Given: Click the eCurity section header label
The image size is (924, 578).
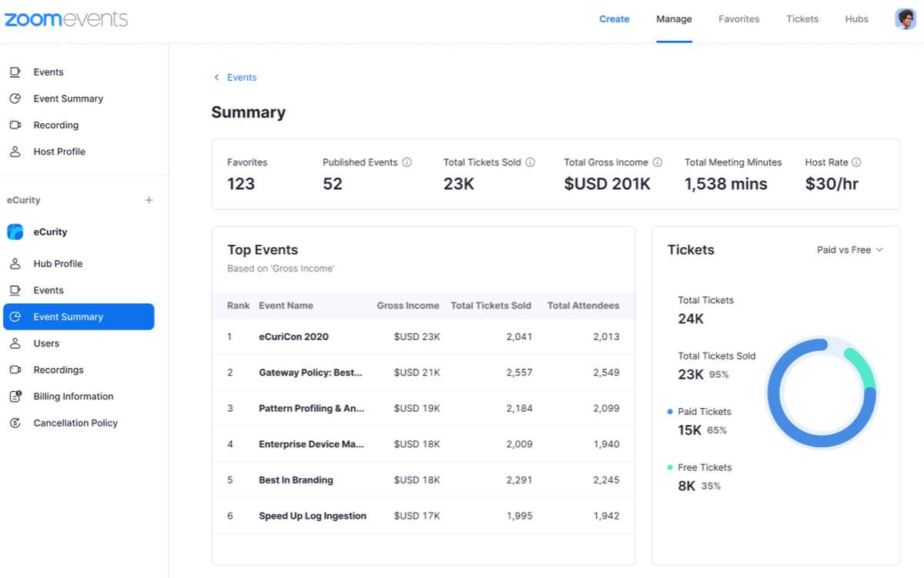Looking at the screenshot, I should pyautogui.click(x=23, y=200).
